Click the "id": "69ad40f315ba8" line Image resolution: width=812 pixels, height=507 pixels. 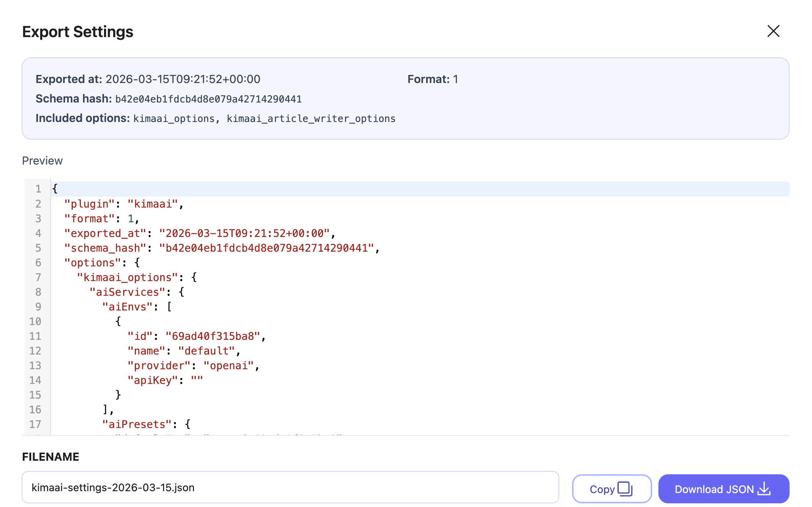coord(196,336)
